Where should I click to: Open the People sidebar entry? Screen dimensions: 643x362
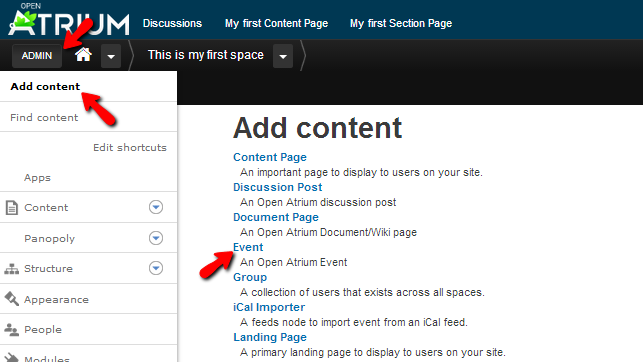pyautogui.click(x=43, y=330)
